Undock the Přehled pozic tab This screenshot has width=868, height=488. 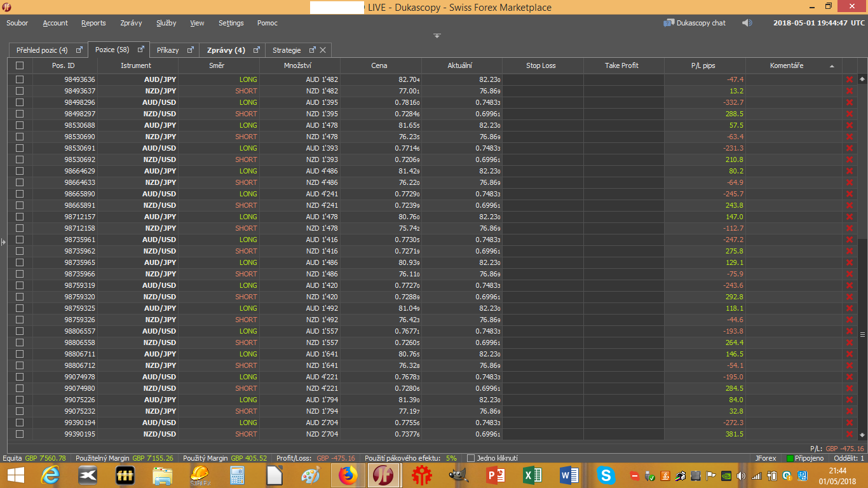coord(79,50)
